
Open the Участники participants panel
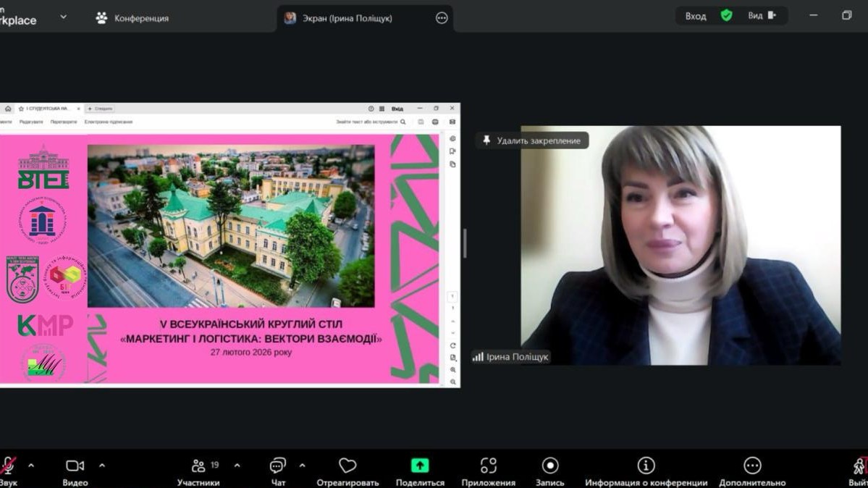click(198, 466)
